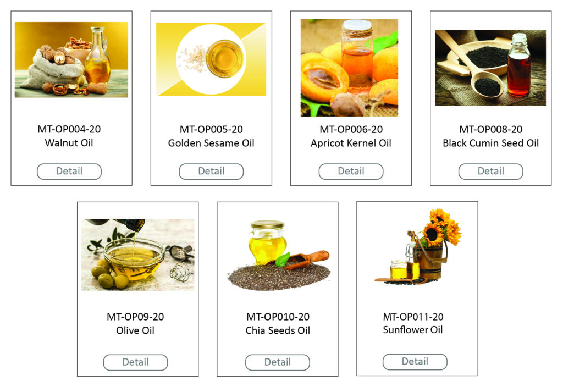The height and width of the screenshot is (392, 563).
Task: Select the MT-OP006-20 Apricot Kernel Oil title
Action: click(x=351, y=136)
